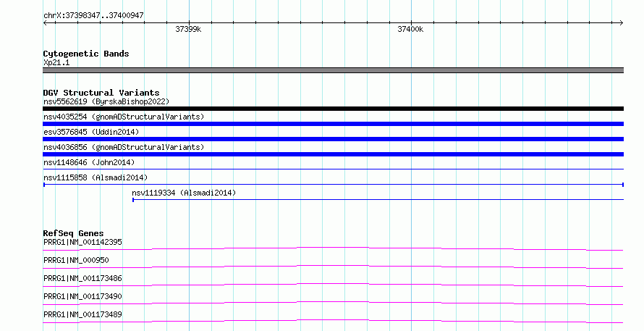Image resolution: width=644 pixels, height=331 pixels.
Task: Open transcript PRRG1|NM_001173486 label
Action: coord(82,278)
